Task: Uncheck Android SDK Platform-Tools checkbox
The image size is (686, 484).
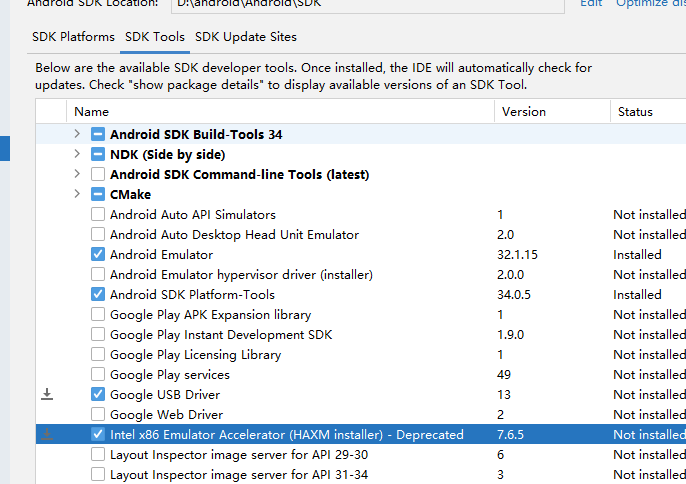Action: pos(98,295)
